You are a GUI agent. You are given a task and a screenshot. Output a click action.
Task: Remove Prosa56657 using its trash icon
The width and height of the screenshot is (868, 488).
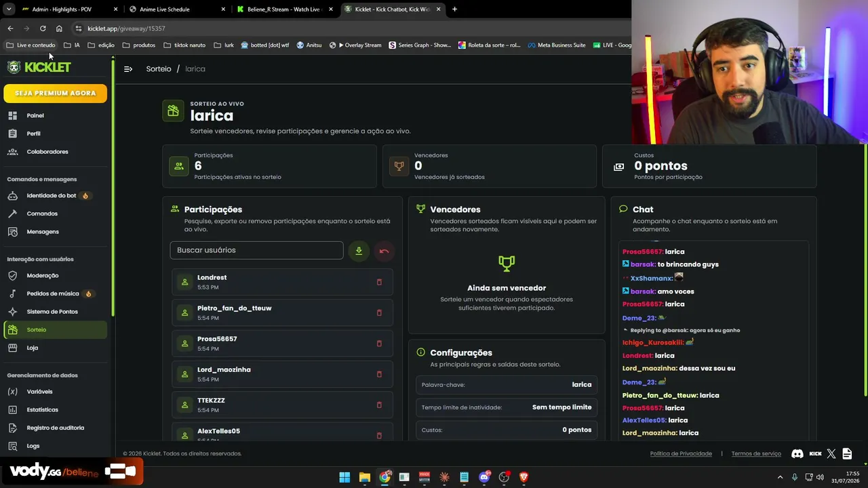click(x=379, y=344)
